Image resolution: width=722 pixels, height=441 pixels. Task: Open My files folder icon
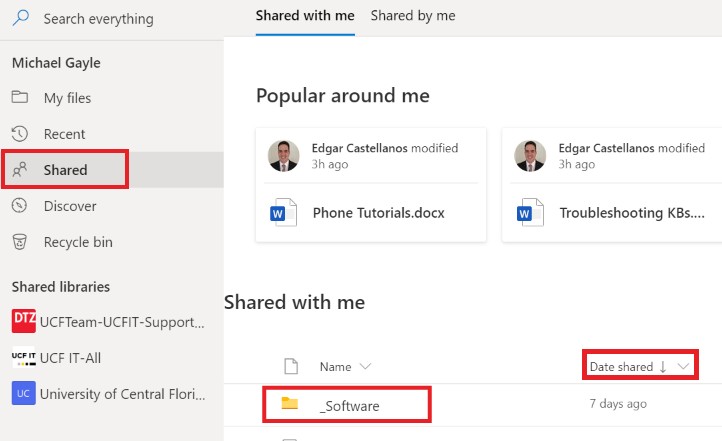pyautogui.click(x=19, y=97)
